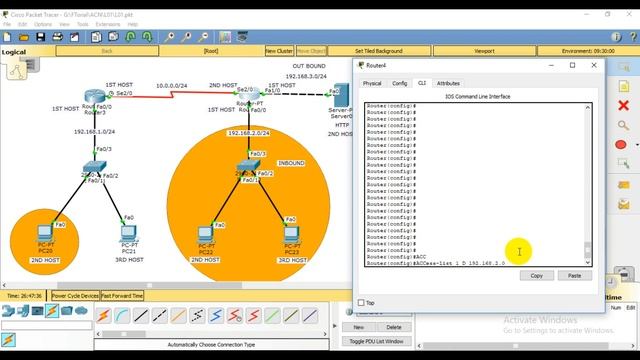Image resolution: width=640 pixels, height=360 pixels.
Task: Open the Options menu
Action: click(x=43, y=24)
